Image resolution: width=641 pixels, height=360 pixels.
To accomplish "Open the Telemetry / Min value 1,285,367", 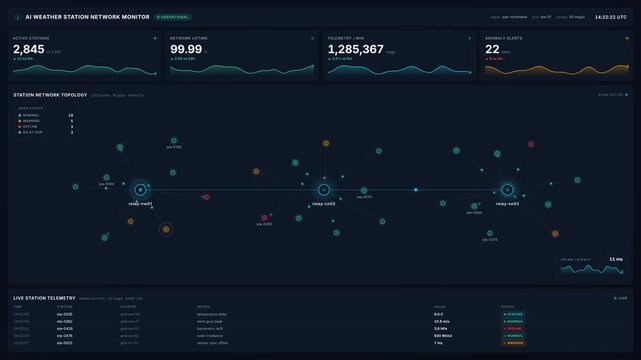I will click(356, 49).
